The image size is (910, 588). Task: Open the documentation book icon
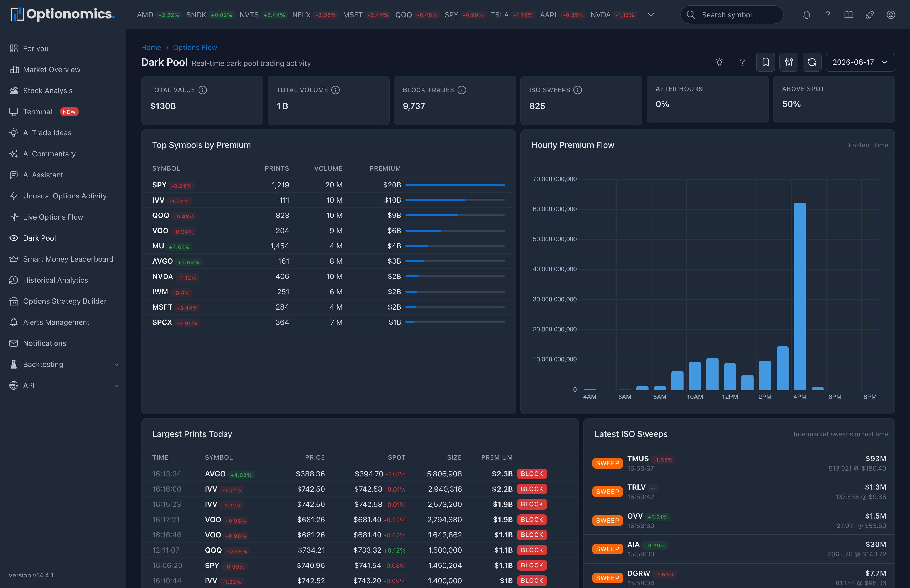(849, 15)
